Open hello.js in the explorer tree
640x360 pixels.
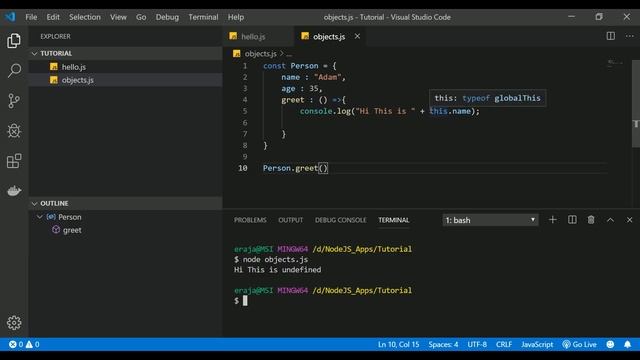125,67
